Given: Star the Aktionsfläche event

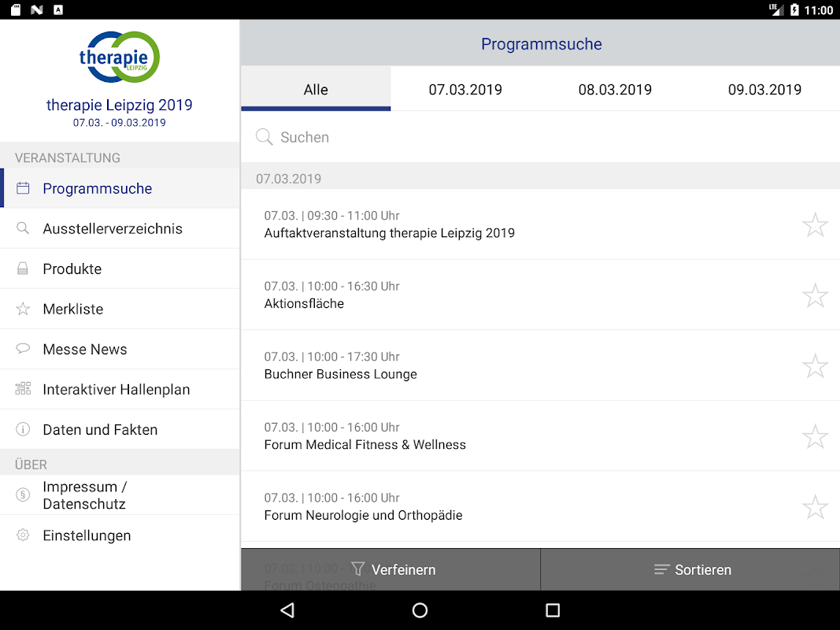Looking at the screenshot, I should [x=815, y=295].
